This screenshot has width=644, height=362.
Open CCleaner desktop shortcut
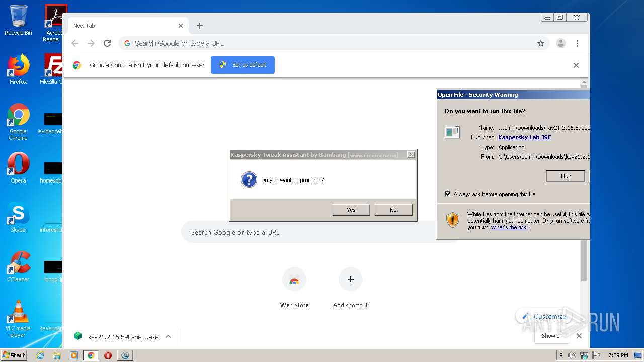(18, 266)
